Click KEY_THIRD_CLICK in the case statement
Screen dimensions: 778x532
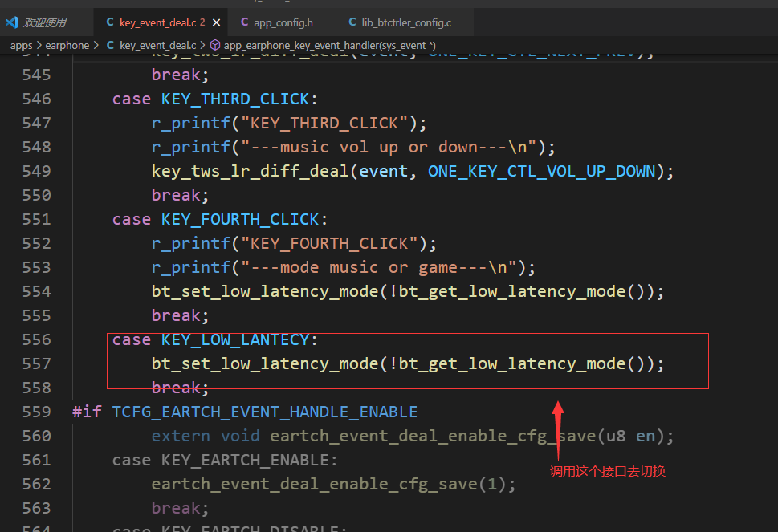pyautogui.click(x=235, y=99)
